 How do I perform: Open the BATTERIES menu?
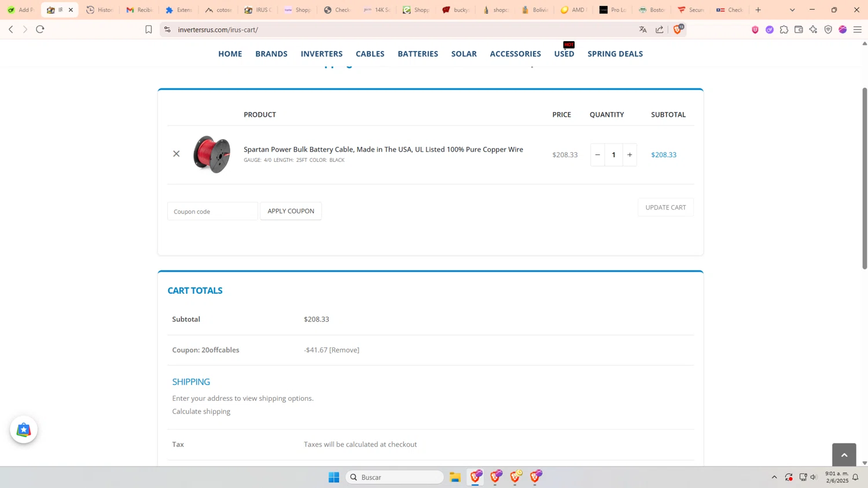pyautogui.click(x=418, y=54)
